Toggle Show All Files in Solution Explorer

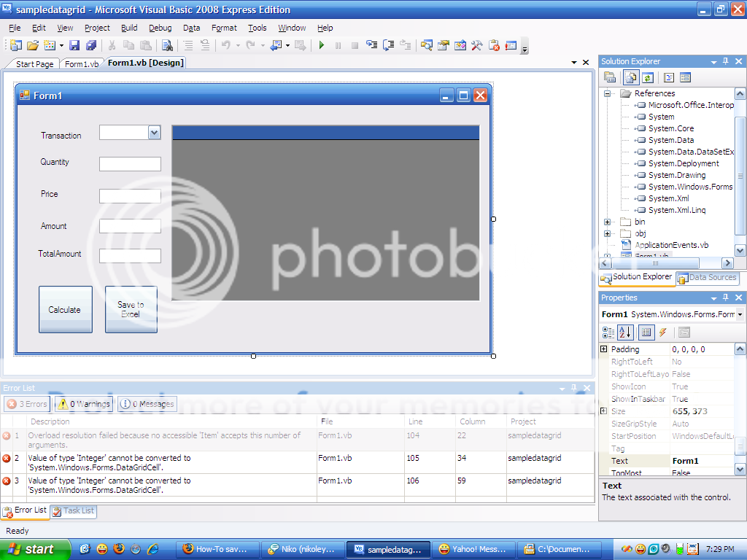click(631, 77)
